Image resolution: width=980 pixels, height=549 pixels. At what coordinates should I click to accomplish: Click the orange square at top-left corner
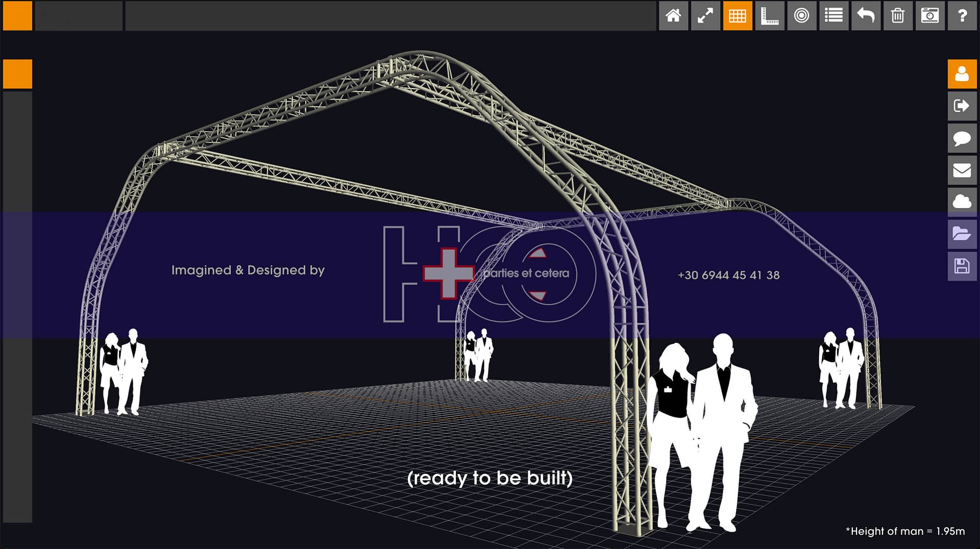point(17,16)
